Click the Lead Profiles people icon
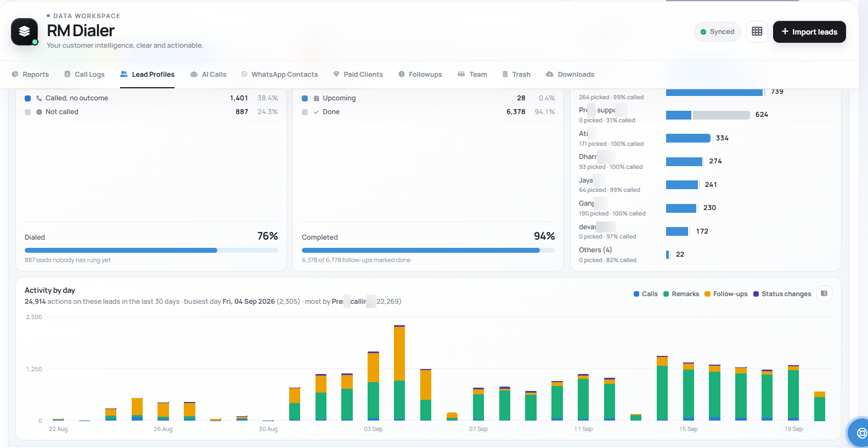 124,74
